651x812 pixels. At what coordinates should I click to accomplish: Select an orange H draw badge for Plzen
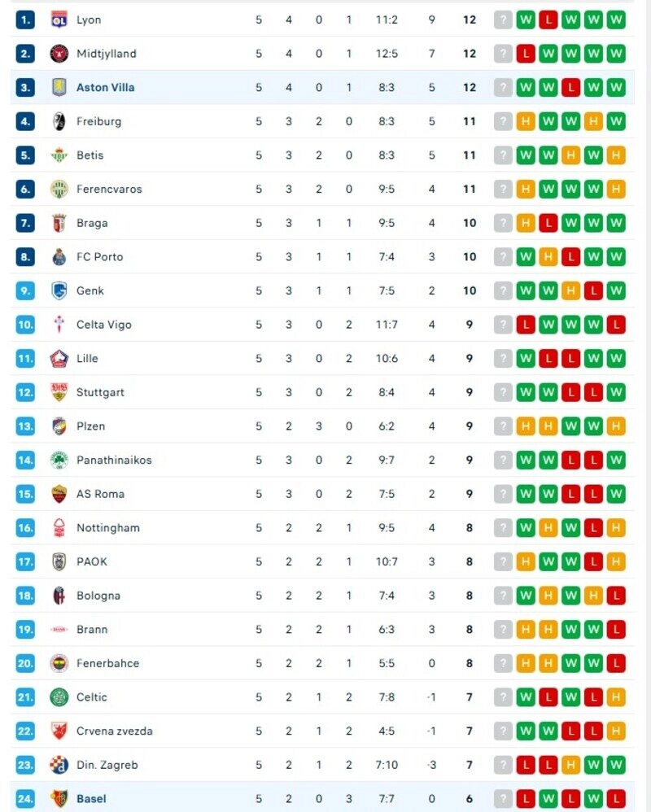pos(526,426)
